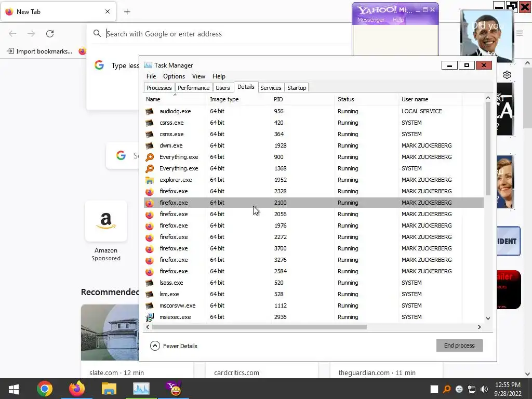Close the New Tab tab
The width and height of the screenshot is (532, 399).
click(x=108, y=11)
